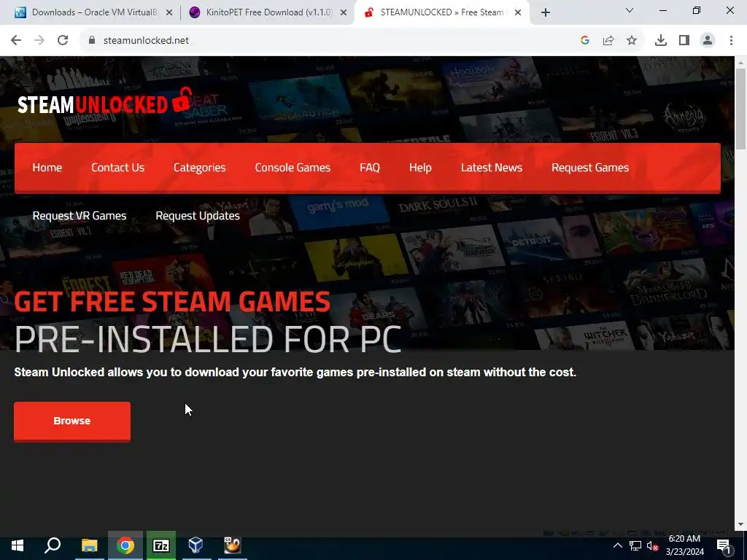Open the Contact Us menu item
The image size is (747, 560).
tap(117, 168)
